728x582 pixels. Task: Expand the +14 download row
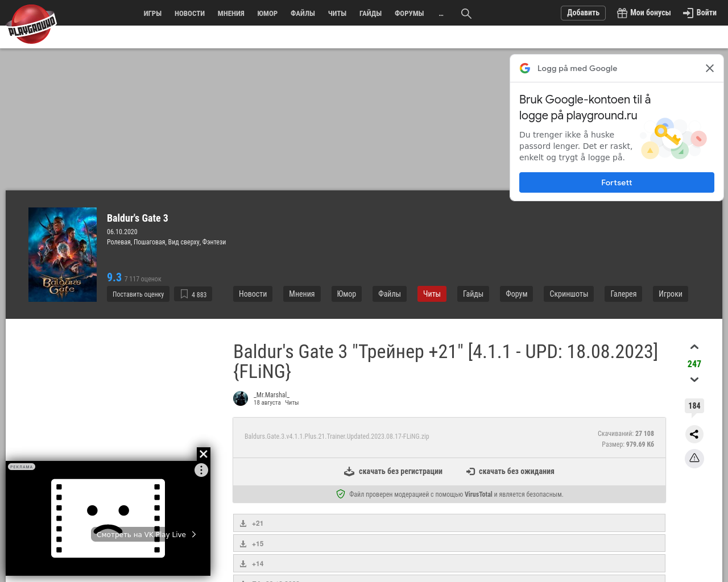(449, 563)
